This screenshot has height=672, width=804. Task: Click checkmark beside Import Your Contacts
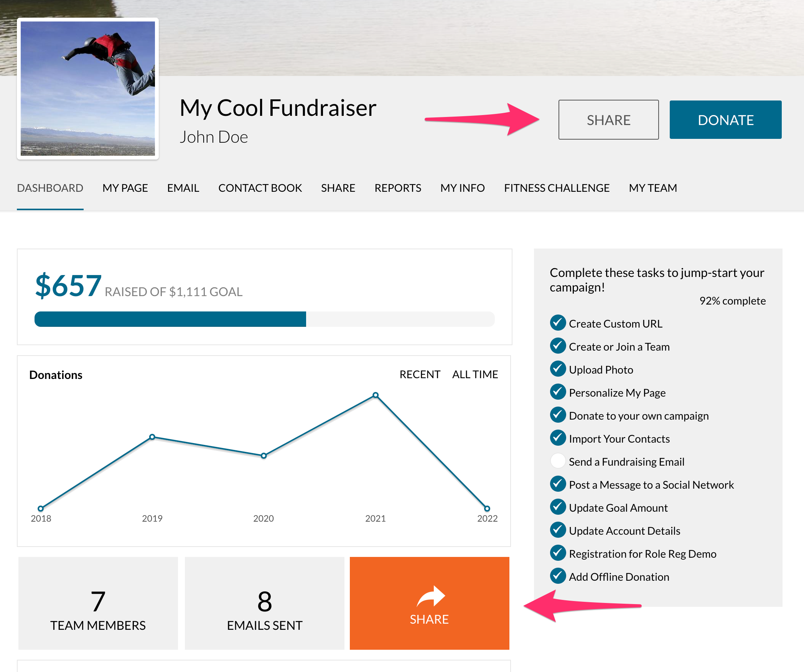click(x=558, y=438)
